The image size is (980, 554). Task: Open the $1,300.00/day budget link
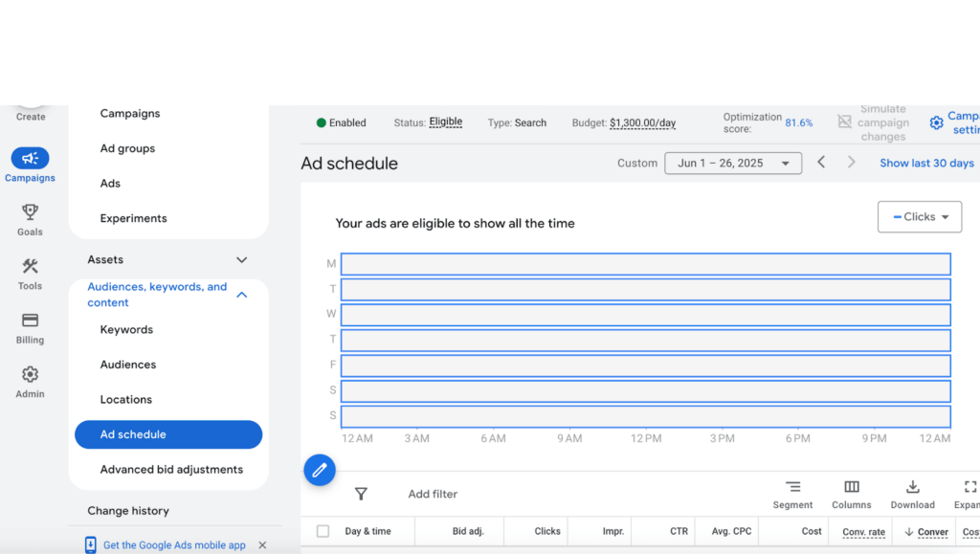click(x=642, y=122)
